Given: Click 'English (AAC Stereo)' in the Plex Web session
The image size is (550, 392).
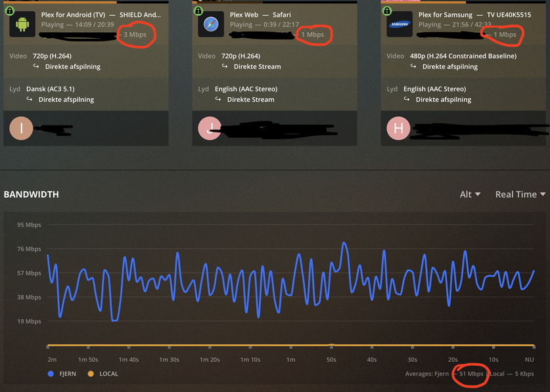Looking at the screenshot, I should pyautogui.click(x=246, y=89).
